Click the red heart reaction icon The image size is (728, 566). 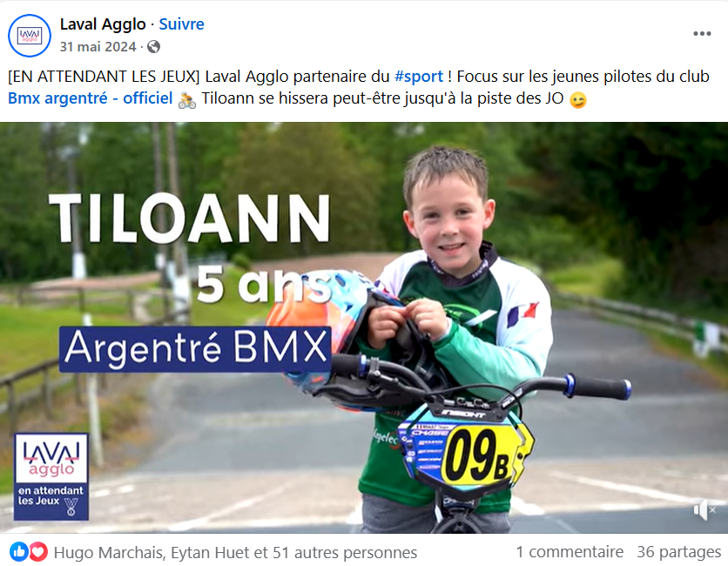click(x=38, y=551)
